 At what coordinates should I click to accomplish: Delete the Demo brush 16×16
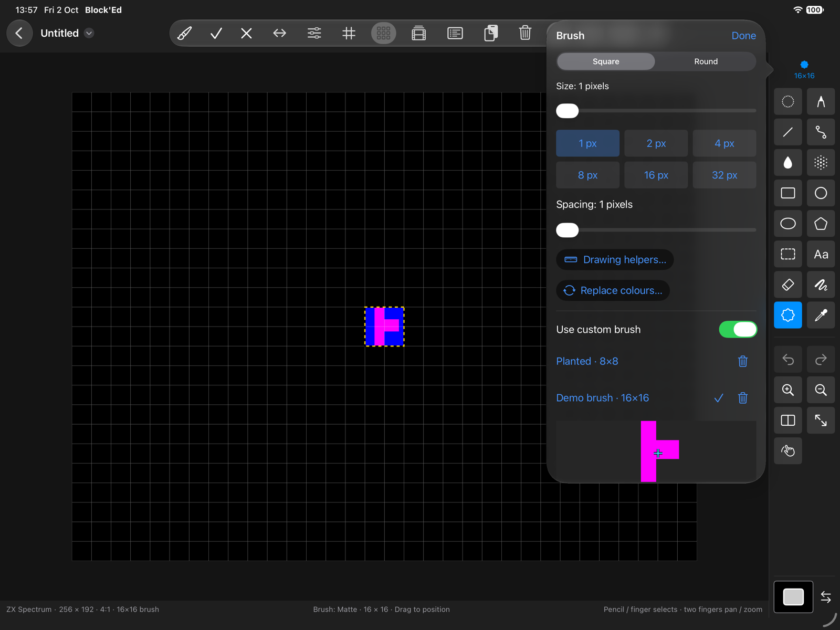pos(742,398)
